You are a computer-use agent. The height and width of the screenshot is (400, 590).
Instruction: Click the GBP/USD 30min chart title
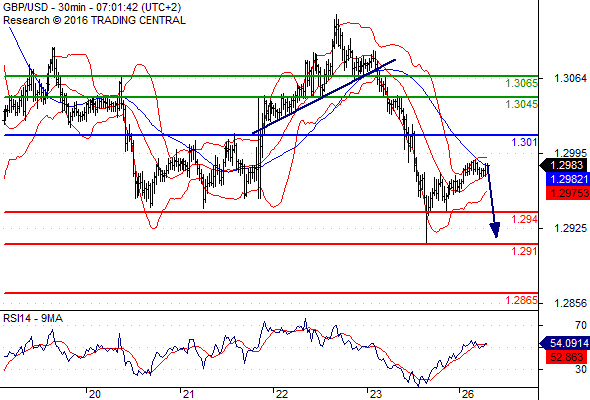(x=92, y=7)
